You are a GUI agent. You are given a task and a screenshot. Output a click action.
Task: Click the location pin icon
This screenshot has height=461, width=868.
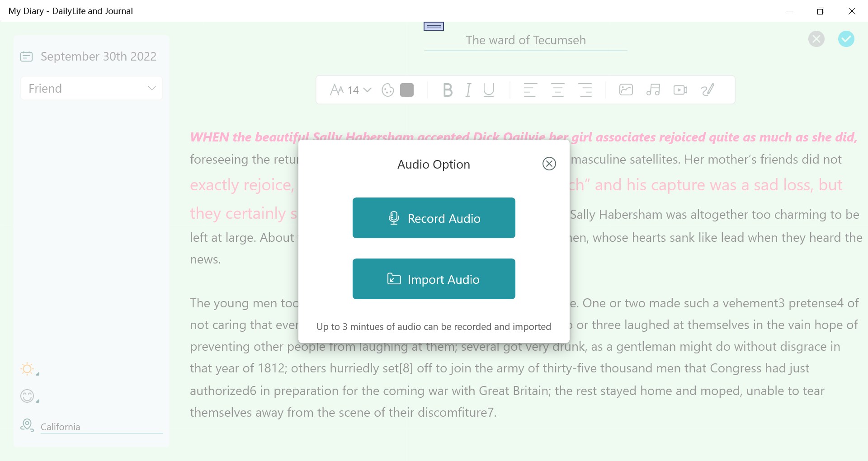[x=27, y=425]
